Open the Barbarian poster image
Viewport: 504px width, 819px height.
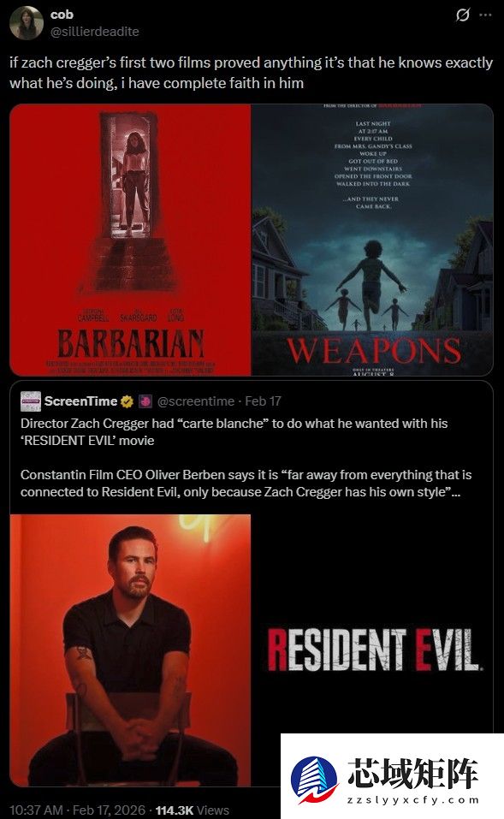131,240
